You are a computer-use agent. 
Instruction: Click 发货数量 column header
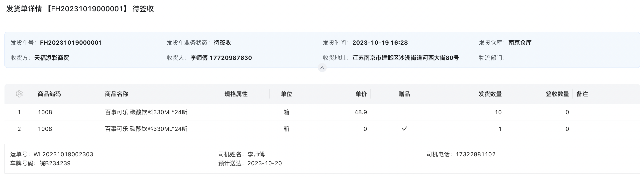[490, 94]
